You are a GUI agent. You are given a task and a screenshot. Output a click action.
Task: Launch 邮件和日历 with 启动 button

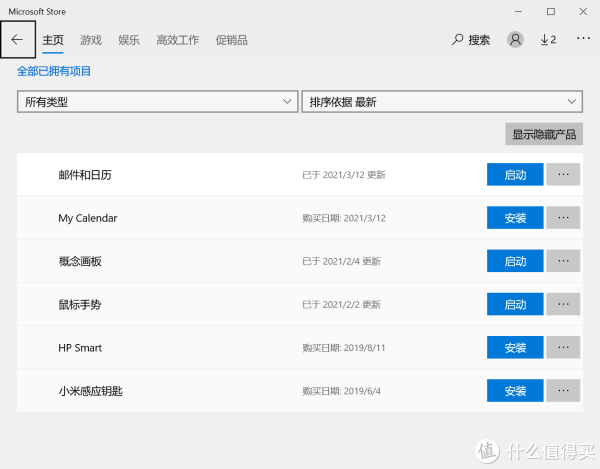click(x=515, y=174)
